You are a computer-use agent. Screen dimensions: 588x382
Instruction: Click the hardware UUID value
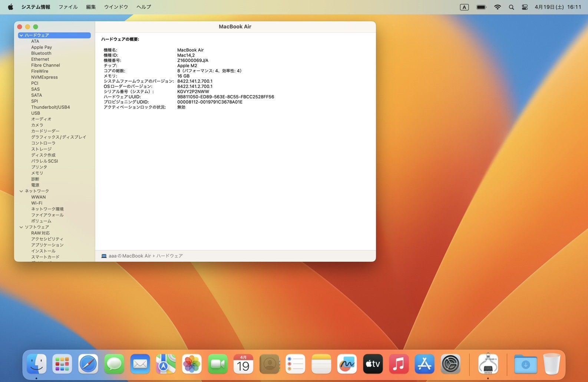(x=226, y=97)
